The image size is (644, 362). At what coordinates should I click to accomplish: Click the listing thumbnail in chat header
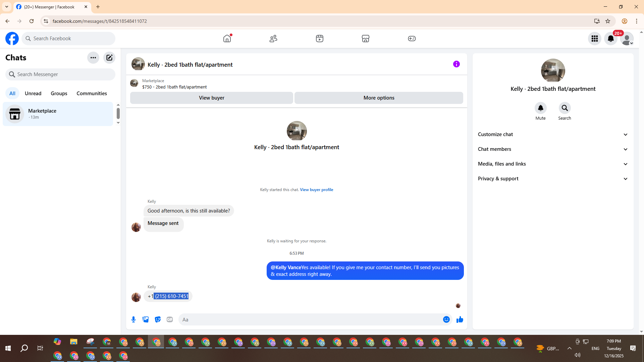(138, 64)
